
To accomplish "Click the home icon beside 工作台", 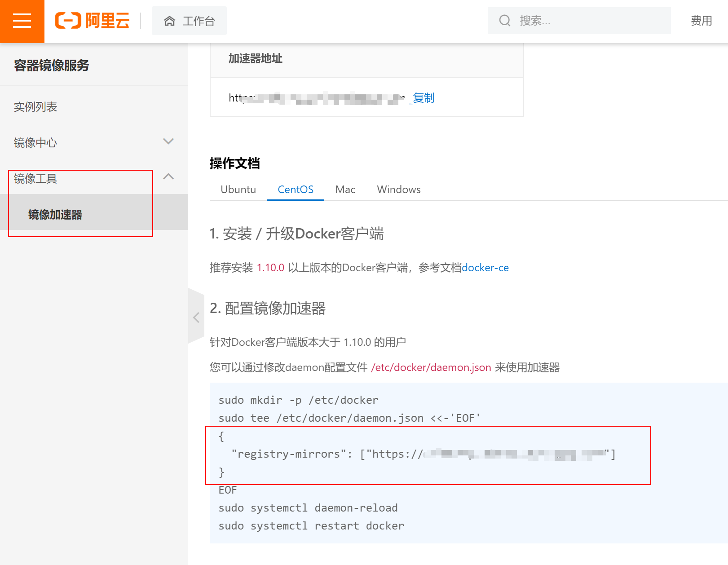I will 169,21.
